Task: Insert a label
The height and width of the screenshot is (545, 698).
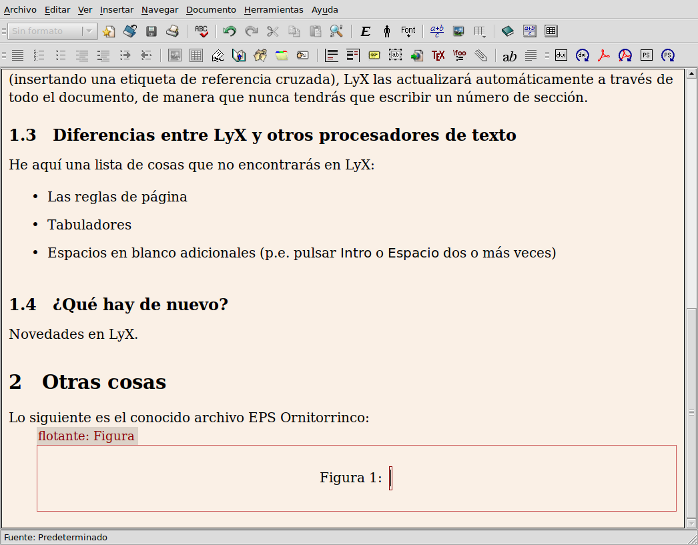Action: coord(218,56)
